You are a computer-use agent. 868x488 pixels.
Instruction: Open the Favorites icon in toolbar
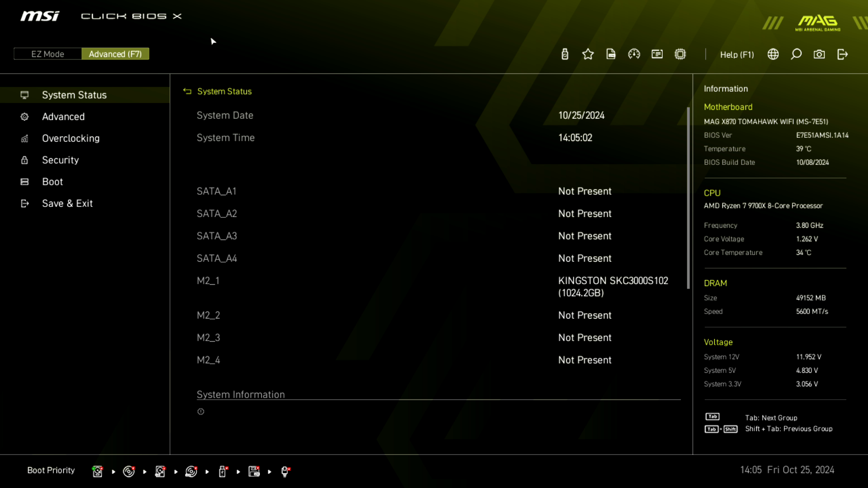point(587,54)
